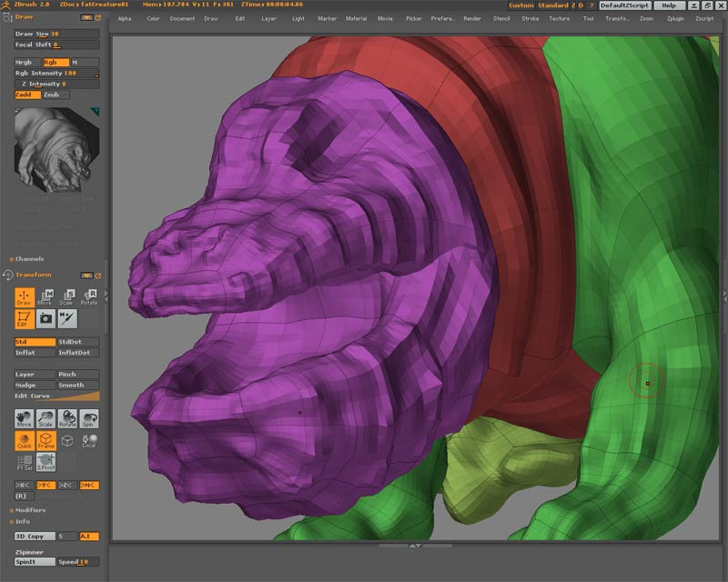Enable the Mrgb paint mode
This screenshot has width=728, height=582.
click(x=26, y=63)
